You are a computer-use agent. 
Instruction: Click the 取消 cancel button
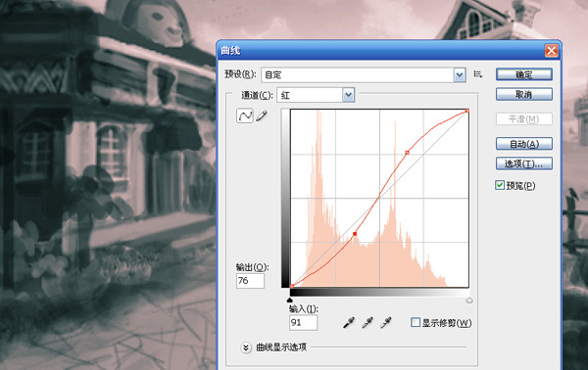click(524, 94)
